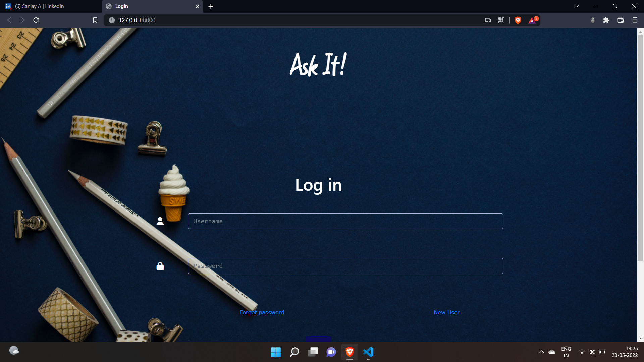Viewport: 644px width, 362px height.
Task: Click the taskbar search icon
Action: (294, 352)
